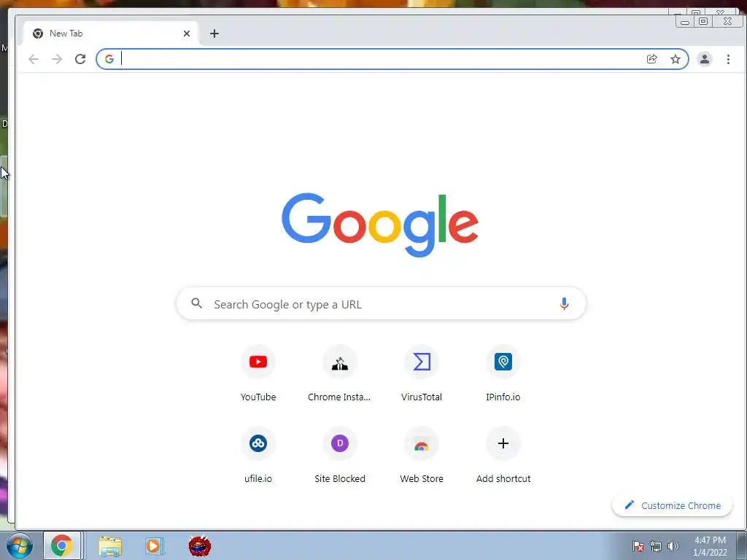
Task: Share this page icon in address bar
Action: (x=651, y=59)
